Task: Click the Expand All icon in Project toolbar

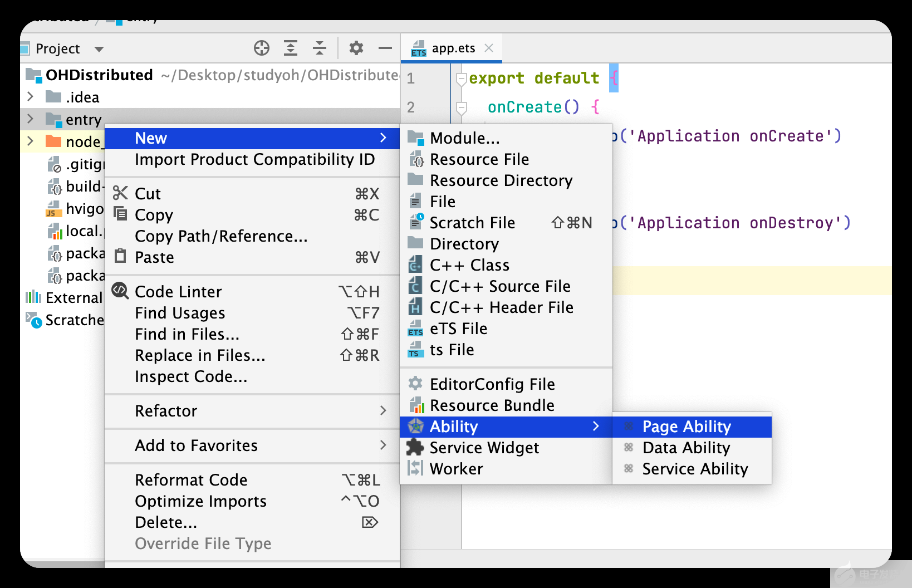Action: pyautogui.click(x=291, y=48)
